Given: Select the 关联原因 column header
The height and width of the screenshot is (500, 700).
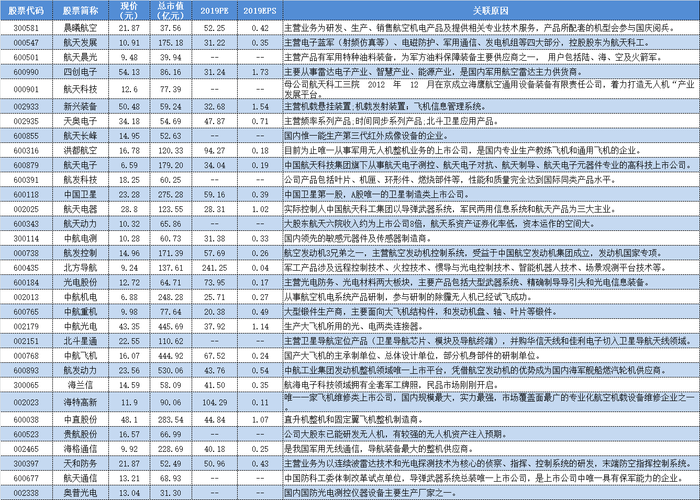Looking at the screenshot, I should (x=491, y=11).
